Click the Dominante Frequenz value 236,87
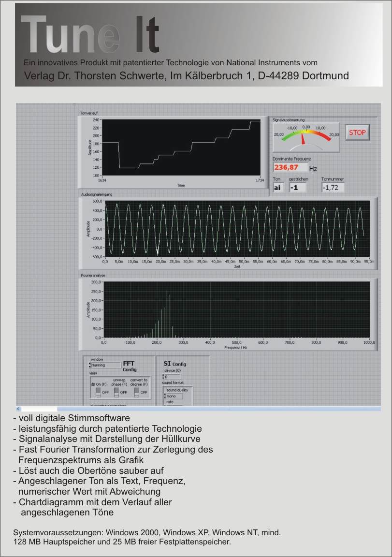Viewport: 392px width, 557px height. [290, 167]
